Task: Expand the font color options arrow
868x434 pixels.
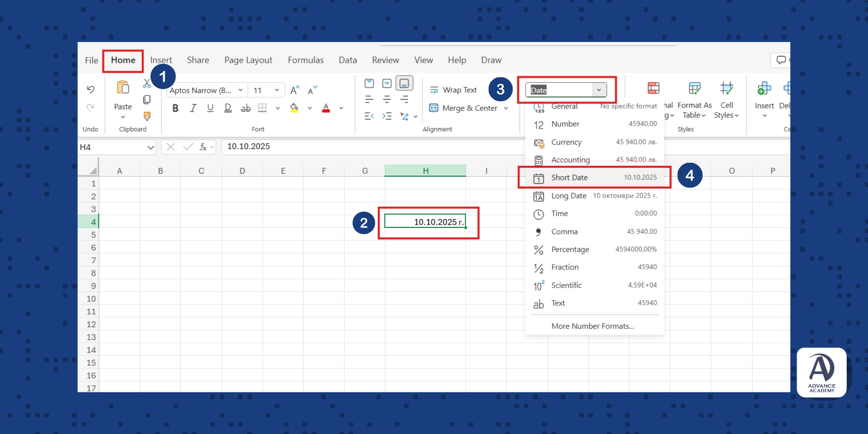Action: coord(341,108)
